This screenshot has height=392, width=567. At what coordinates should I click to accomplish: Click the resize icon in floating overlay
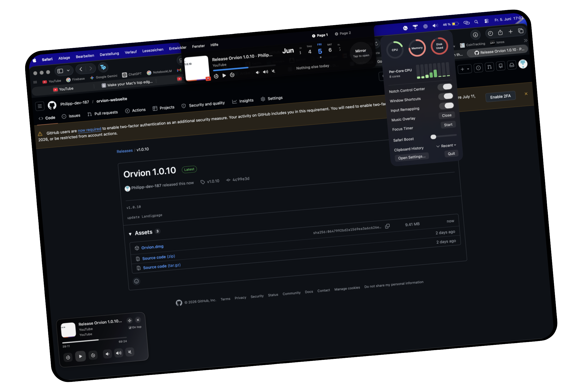point(130,321)
